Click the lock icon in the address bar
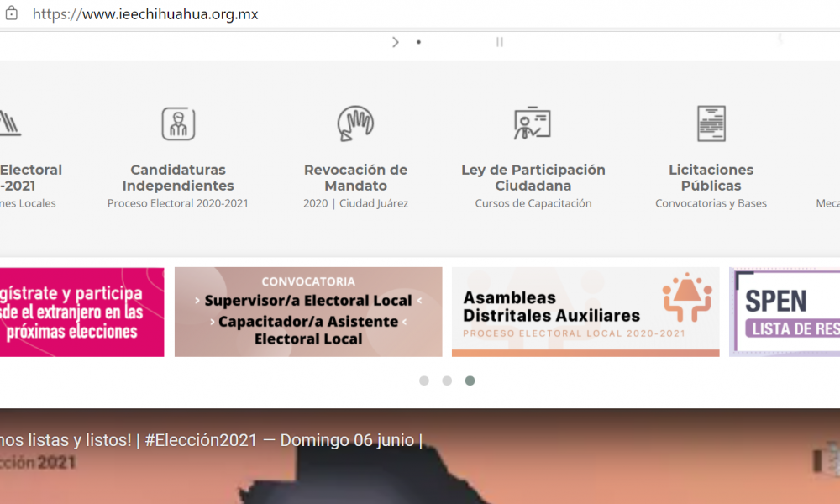Viewport: 840px width, 504px height. [x=11, y=13]
